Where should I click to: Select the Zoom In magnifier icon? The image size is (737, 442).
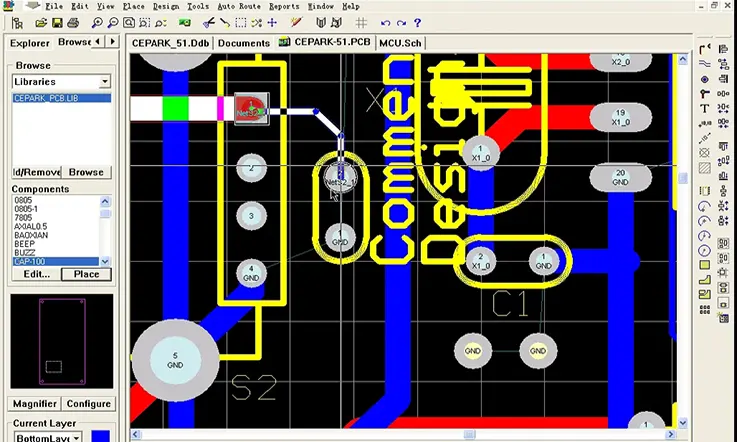(96, 22)
